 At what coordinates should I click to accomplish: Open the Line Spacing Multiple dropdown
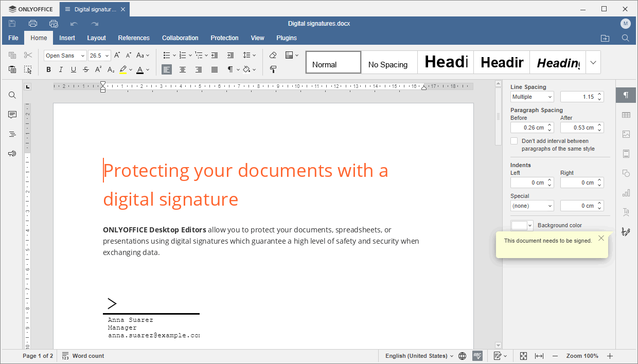click(532, 97)
